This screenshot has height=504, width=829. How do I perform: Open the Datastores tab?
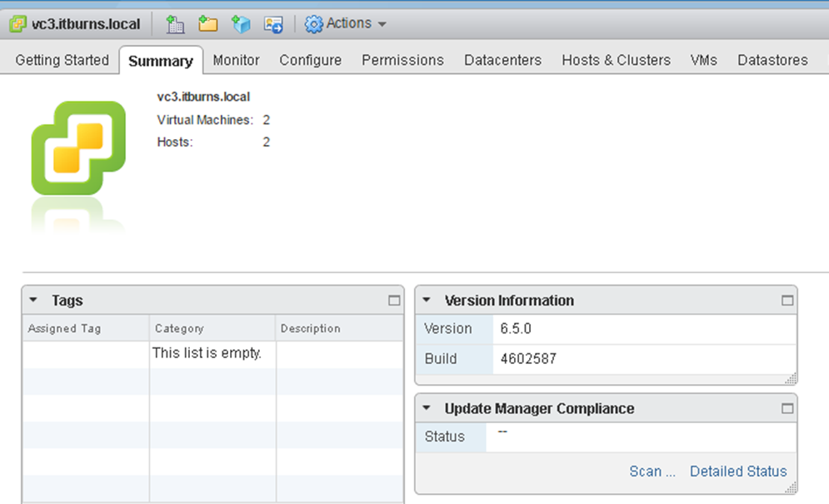coord(772,60)
